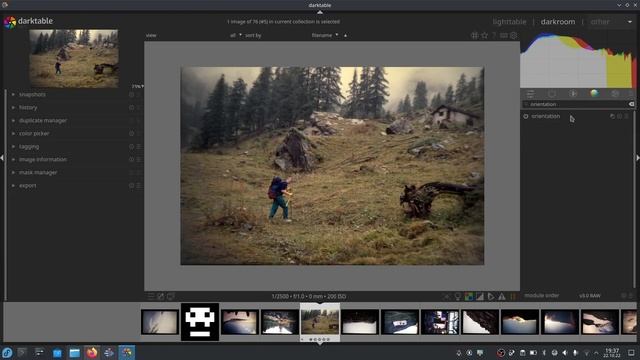Select the first filmstrip thumbnail
The width and height of the screenshot is (640, 360).
[160, 322]
